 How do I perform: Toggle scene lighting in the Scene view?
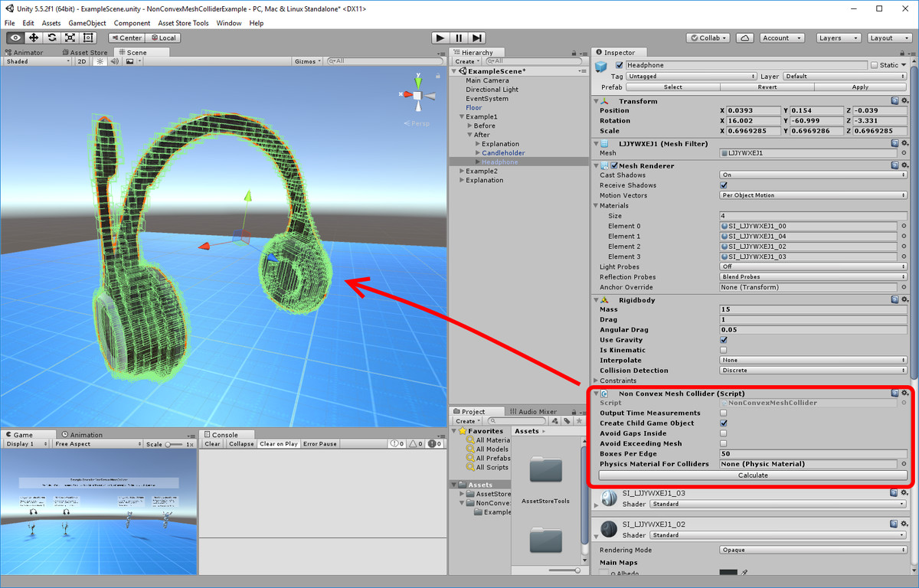[x=100, y=61]
